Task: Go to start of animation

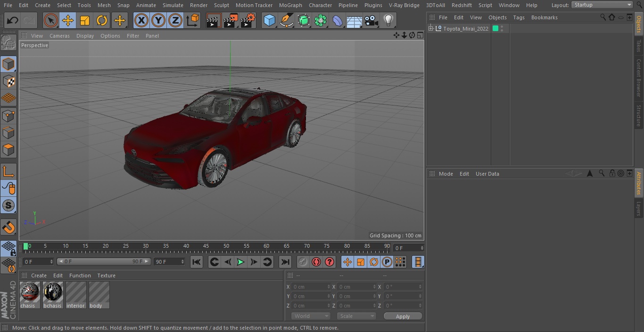Action: pyautogui.click(x=197, y=262)
